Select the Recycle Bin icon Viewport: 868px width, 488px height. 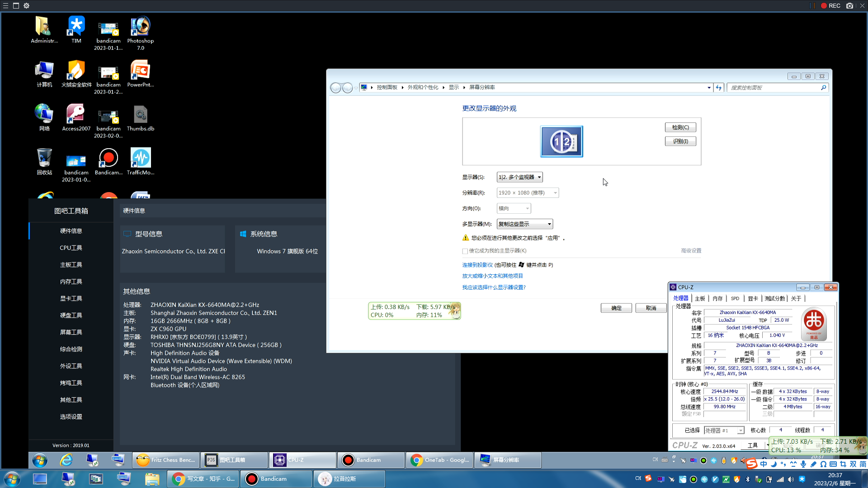[x=44, y=161]
